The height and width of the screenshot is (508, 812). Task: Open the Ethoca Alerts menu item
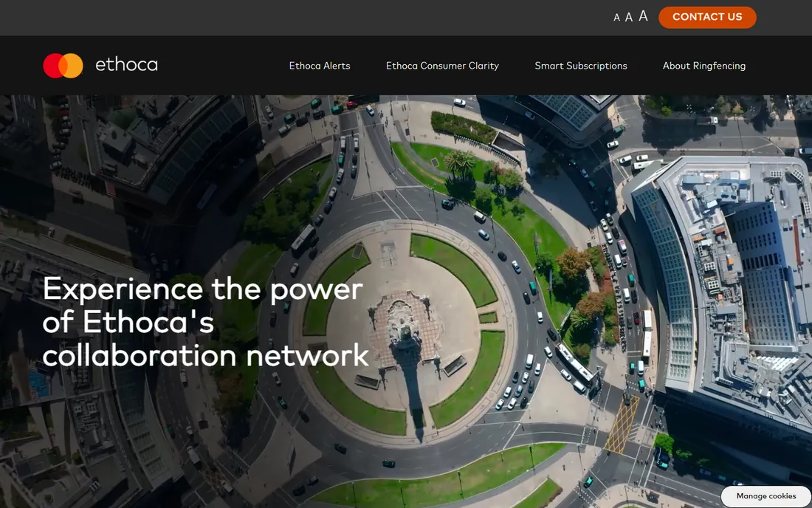click(x=320, y=66)
